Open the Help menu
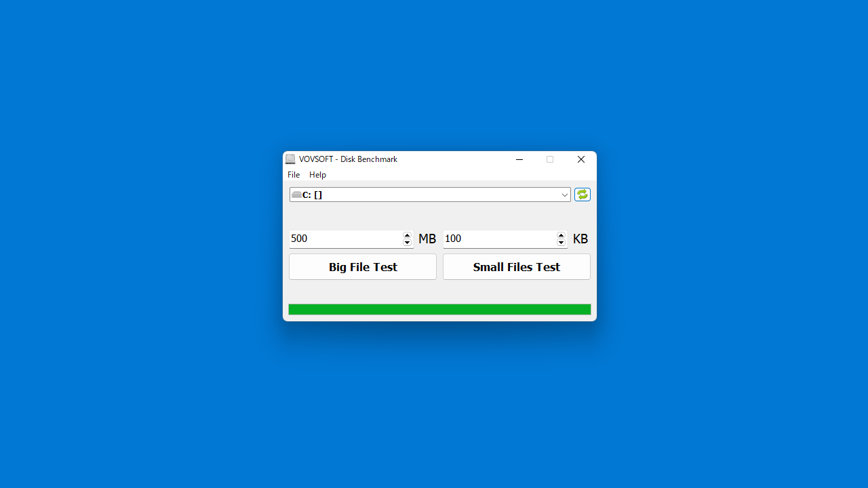868x488 pixels. tap(317, 175)
